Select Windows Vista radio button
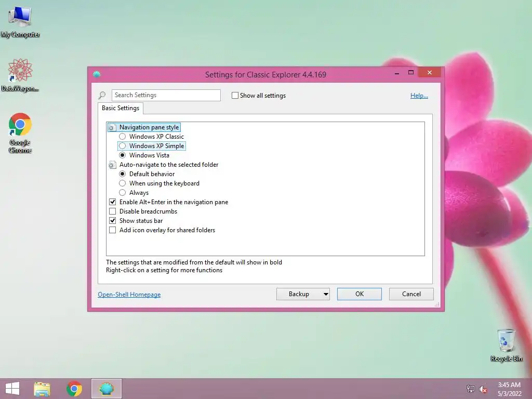Screen dimensions: 532x399 [x=123, y=155]
